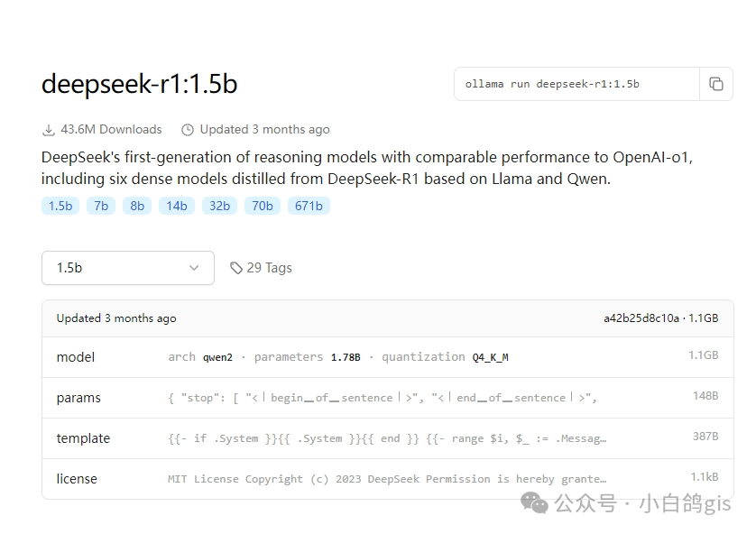Click the dropdown chevron in the 1.5b selector
The width and height of the screenshot is (756, 534).
click(194, 268)
